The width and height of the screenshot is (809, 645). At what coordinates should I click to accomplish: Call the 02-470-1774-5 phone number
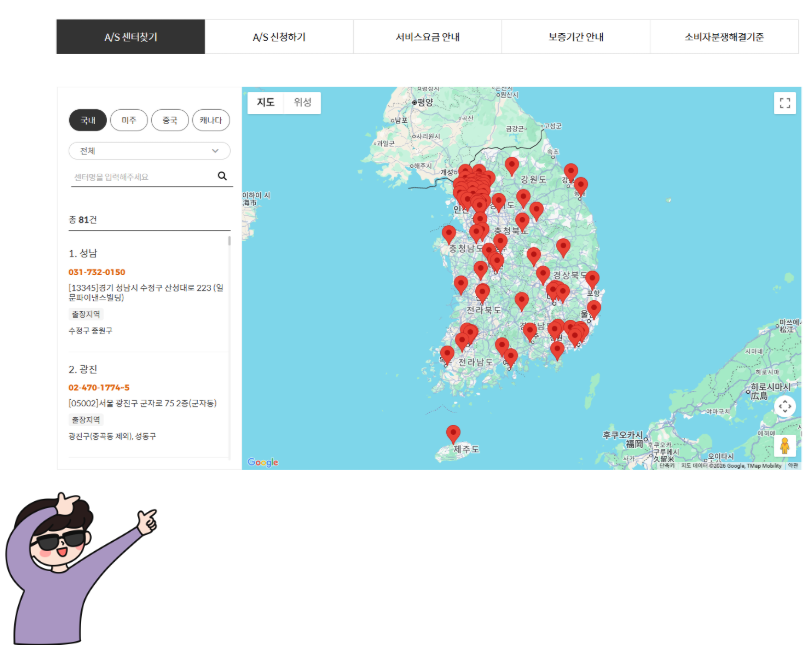click(99, 388)
